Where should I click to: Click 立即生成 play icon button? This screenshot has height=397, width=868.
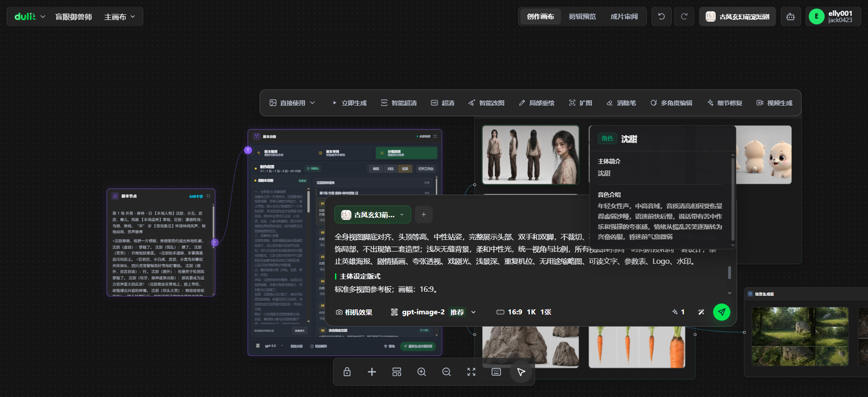coord(349,103)
